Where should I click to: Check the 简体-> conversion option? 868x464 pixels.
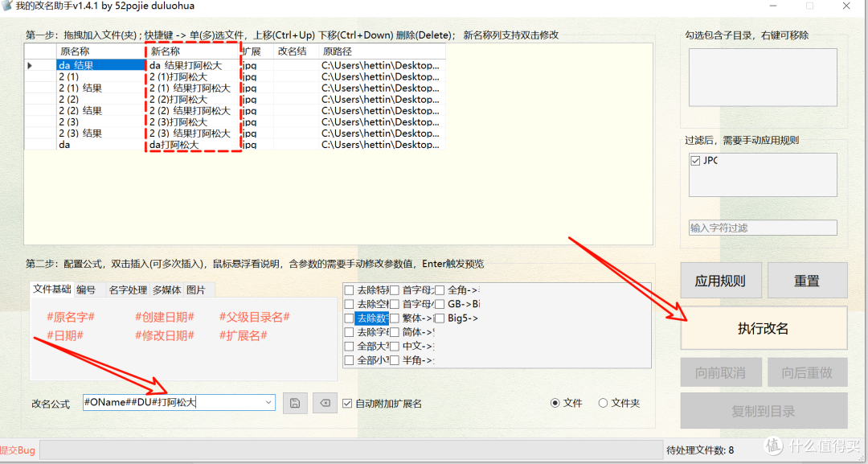(394, 332)
